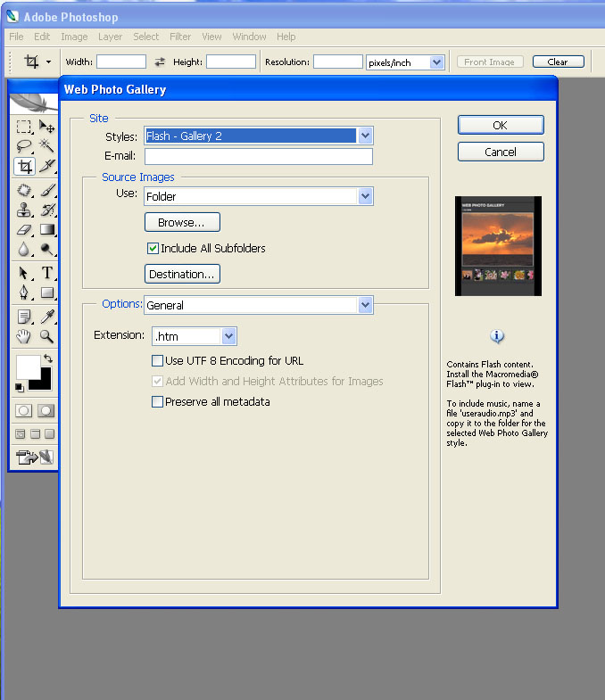Click the Resolution input field
Image resolution: width=605 pixels, height=700 pixels.
tap(338, 62)
